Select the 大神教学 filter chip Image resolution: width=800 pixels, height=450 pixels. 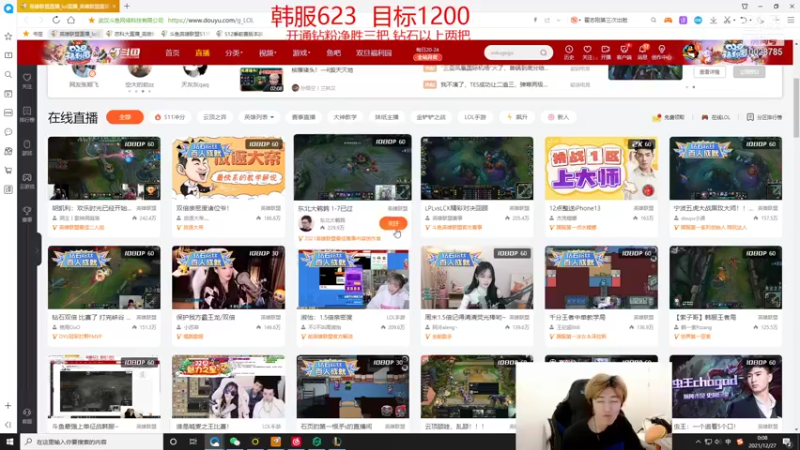pyautogui.click(x=345, y=117)
